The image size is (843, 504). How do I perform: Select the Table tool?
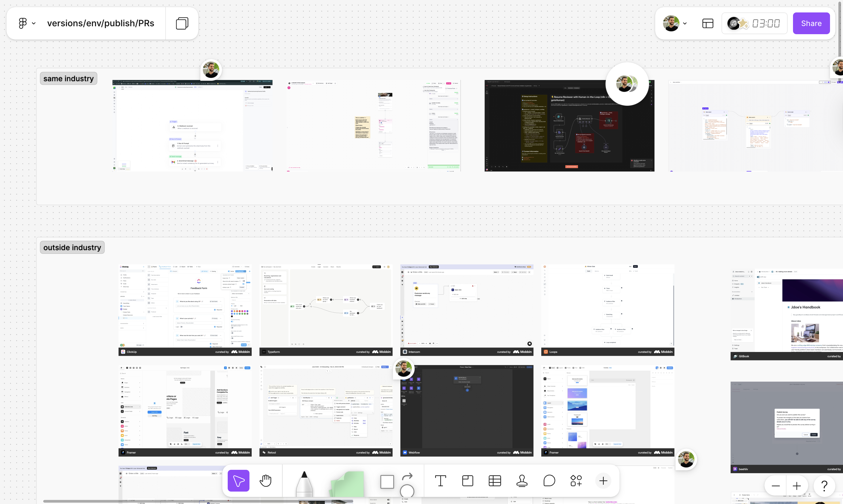[495, 481]
